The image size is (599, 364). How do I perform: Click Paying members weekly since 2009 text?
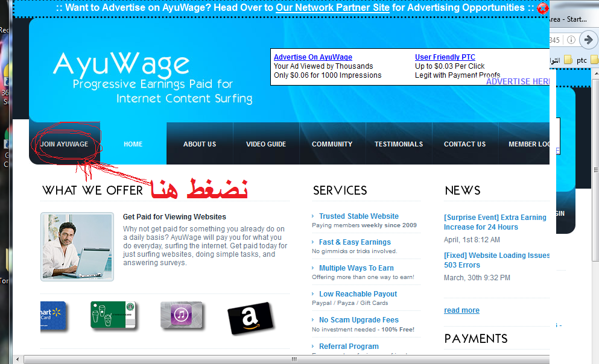coord(364,225)
